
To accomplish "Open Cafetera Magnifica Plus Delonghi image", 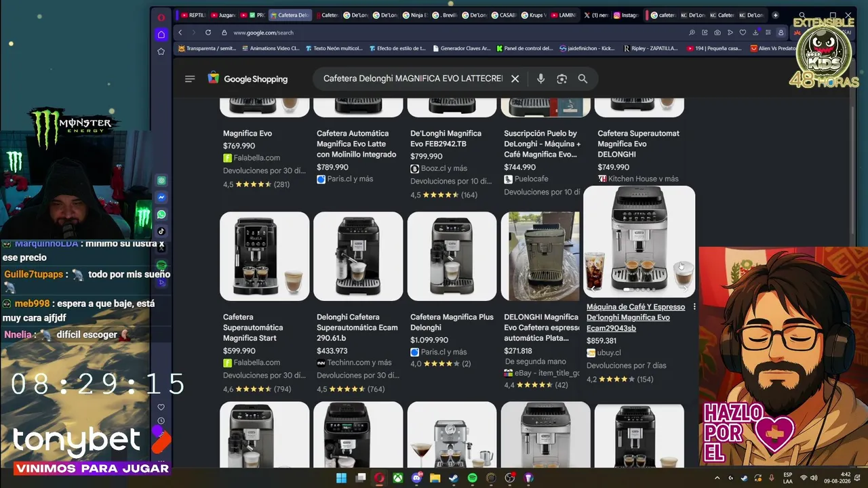I will (452, 256).
